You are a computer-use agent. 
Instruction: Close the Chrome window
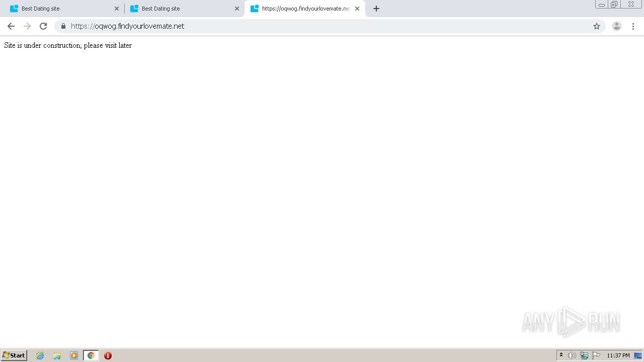pyautogui.click(x=631, y=5)
